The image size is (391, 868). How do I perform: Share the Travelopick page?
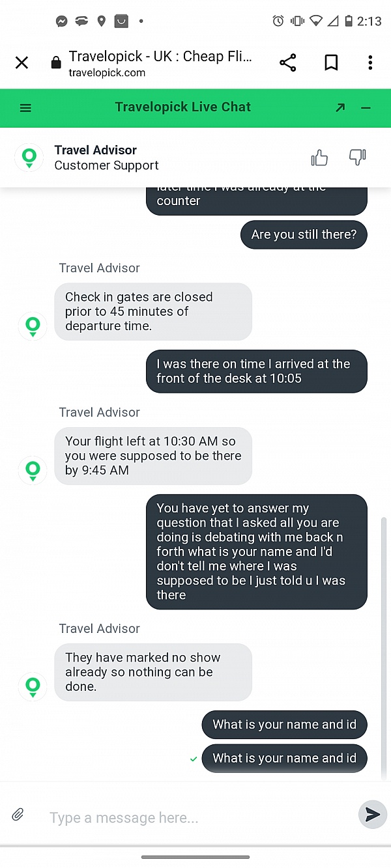point(287,63)
